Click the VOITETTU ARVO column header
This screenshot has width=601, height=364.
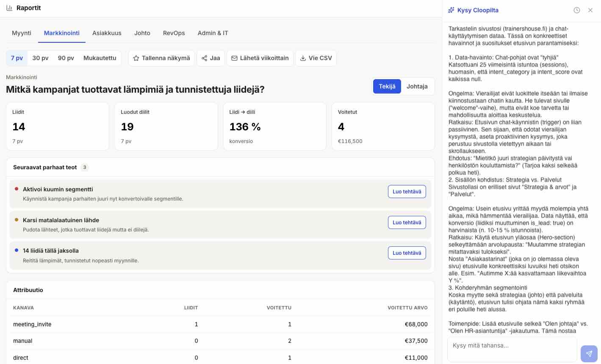407,308
